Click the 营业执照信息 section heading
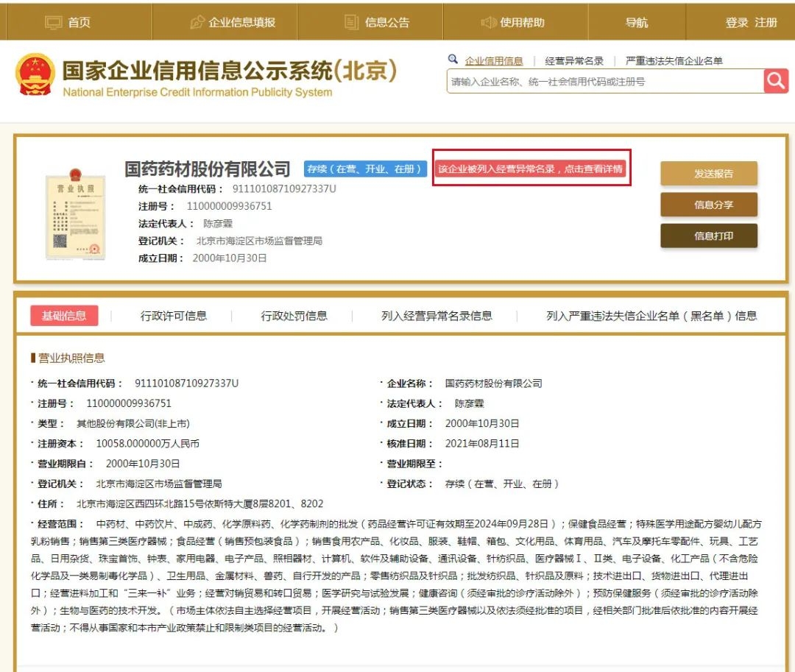Viewport: 795px width, 672px height. [x=71, y=358]
